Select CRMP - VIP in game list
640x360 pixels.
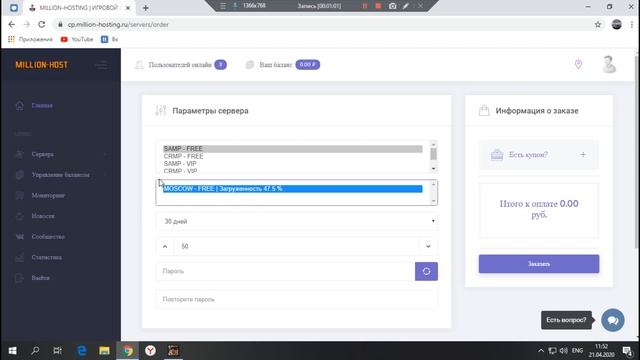[293, 171]
